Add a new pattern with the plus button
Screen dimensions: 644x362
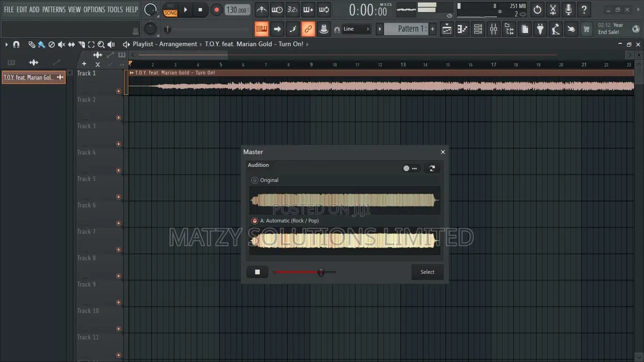click(x=433, y=29)
